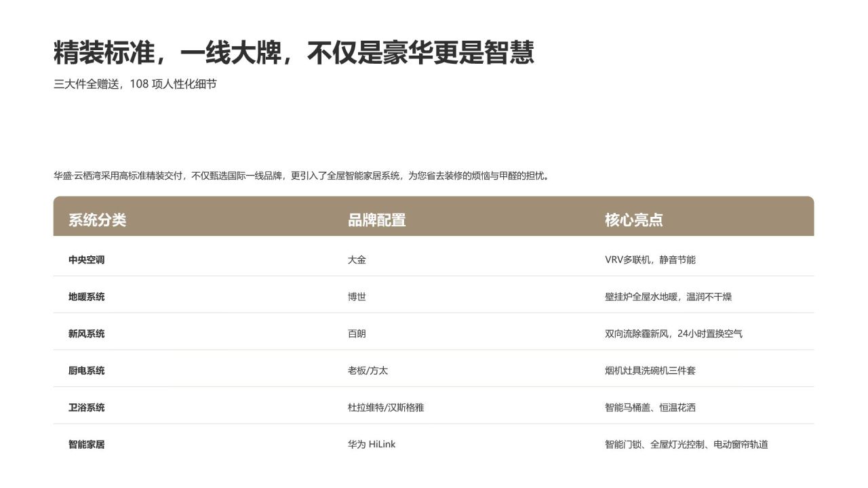The image size is (868, 488).
Task: Click the 智能家居 row label
Action: click(86, 445)
